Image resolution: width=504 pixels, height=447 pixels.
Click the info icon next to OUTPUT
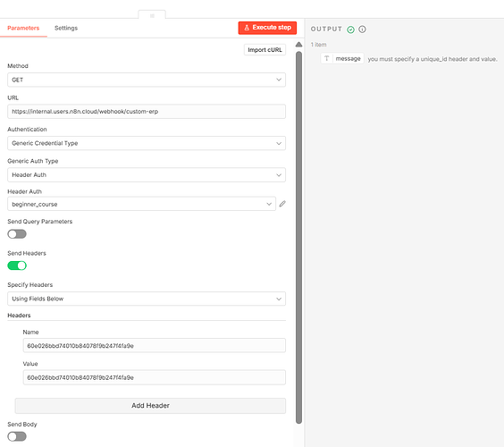[362, 30]
